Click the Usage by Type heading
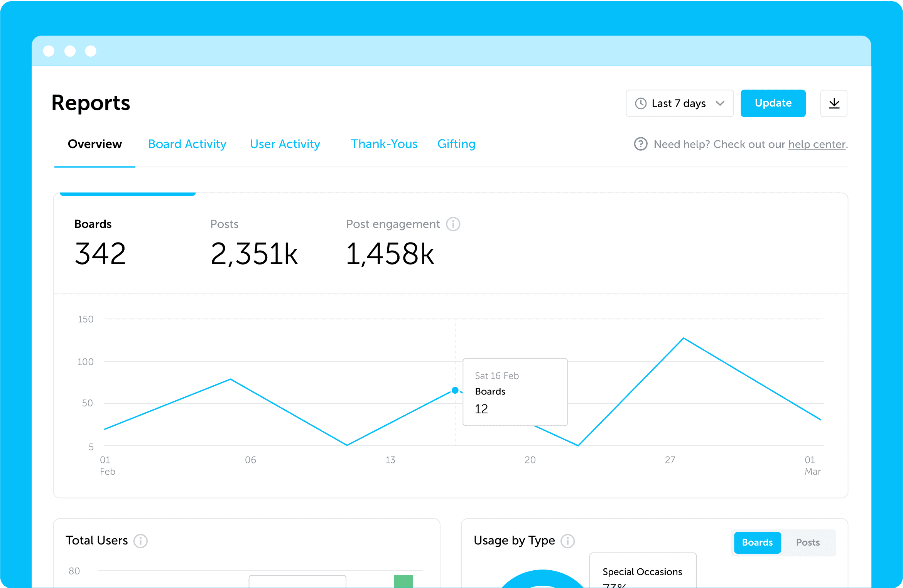 [x=514, y=541]
